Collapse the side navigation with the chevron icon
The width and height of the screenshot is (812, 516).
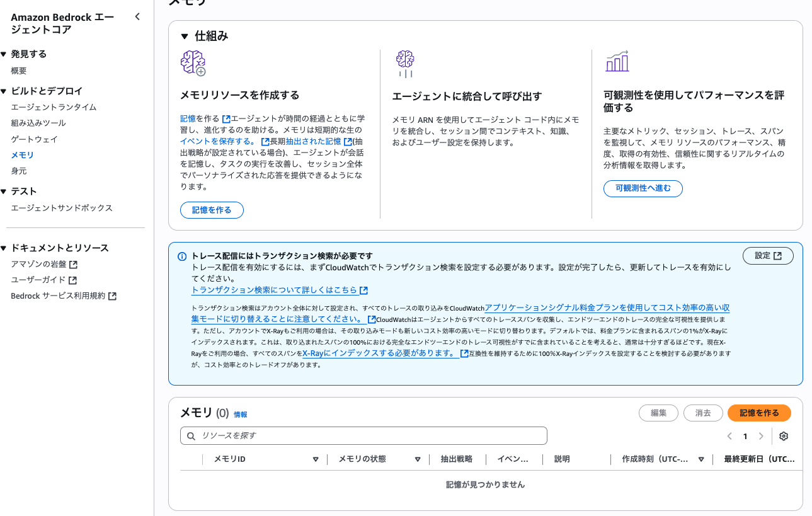137,17
